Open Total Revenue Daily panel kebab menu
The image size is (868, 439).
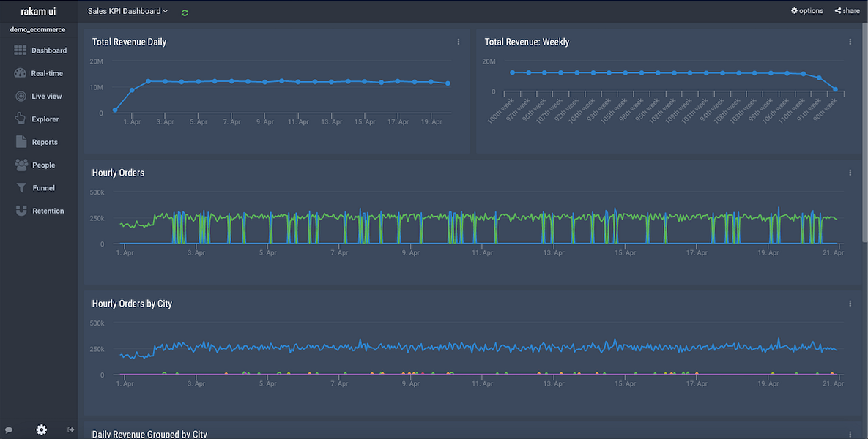point(459,42)
